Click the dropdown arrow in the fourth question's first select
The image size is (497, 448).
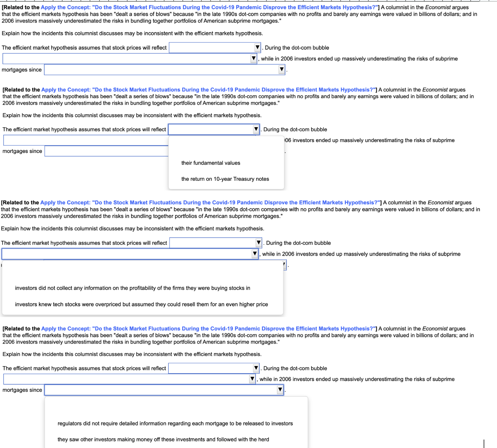click(x=256, y=368)
